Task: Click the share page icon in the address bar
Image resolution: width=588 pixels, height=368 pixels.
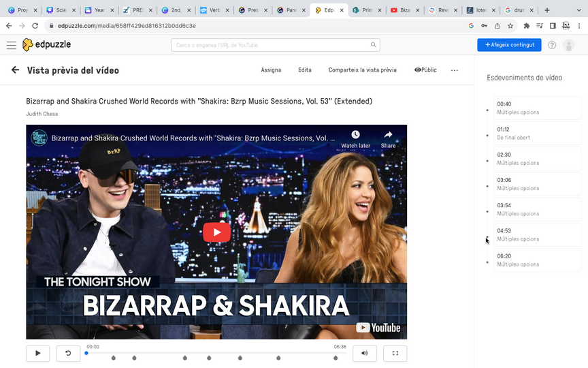Action: (497, 25)
